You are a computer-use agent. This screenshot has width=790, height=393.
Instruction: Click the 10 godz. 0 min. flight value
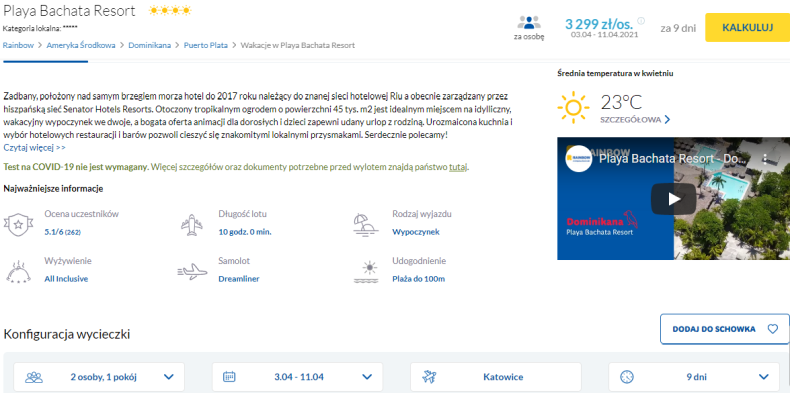pyautogui.click(x=245, y=232)
